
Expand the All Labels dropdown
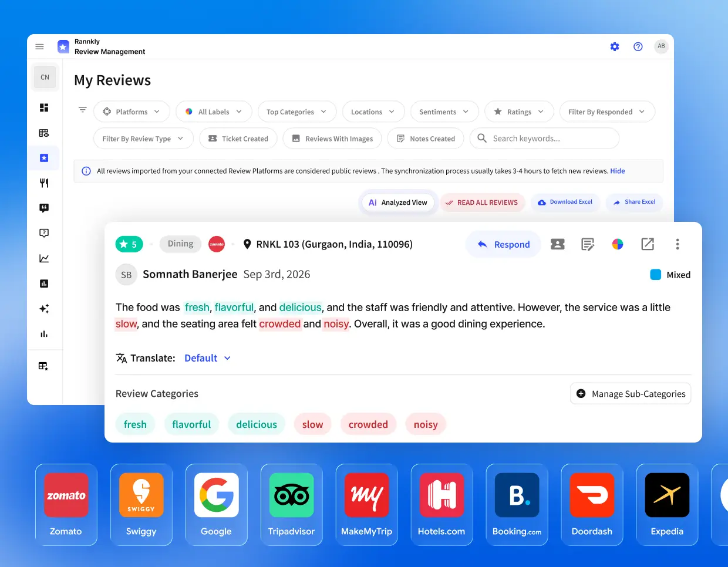(x=214, y=112)
